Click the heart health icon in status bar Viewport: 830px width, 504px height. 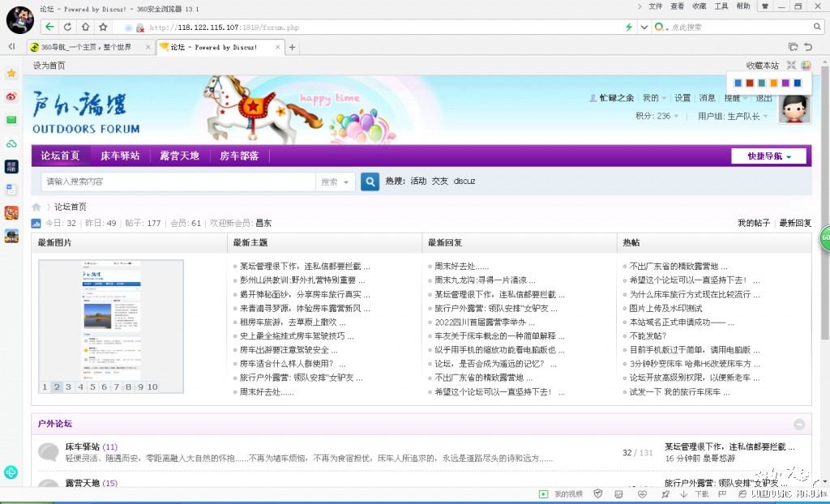click(642, 494)
